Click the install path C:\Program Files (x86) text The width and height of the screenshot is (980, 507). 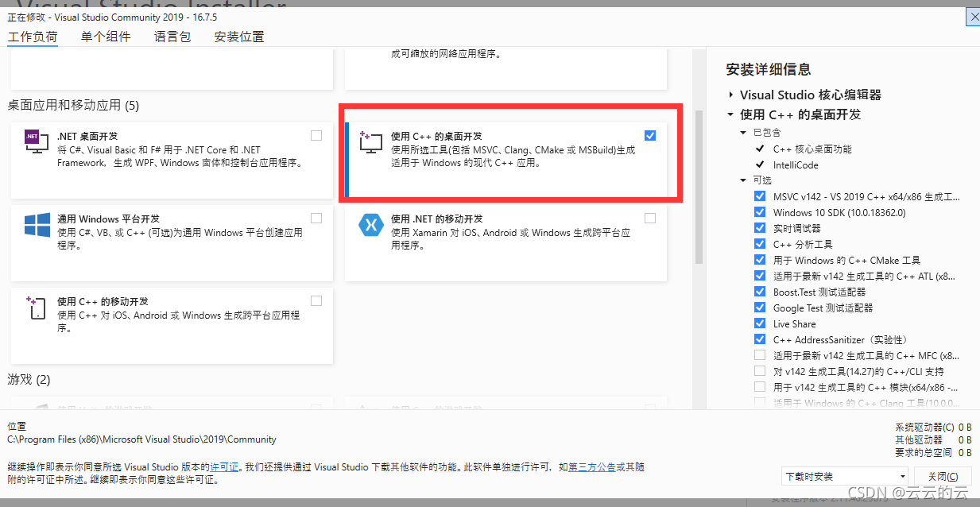tap(142, 439)
